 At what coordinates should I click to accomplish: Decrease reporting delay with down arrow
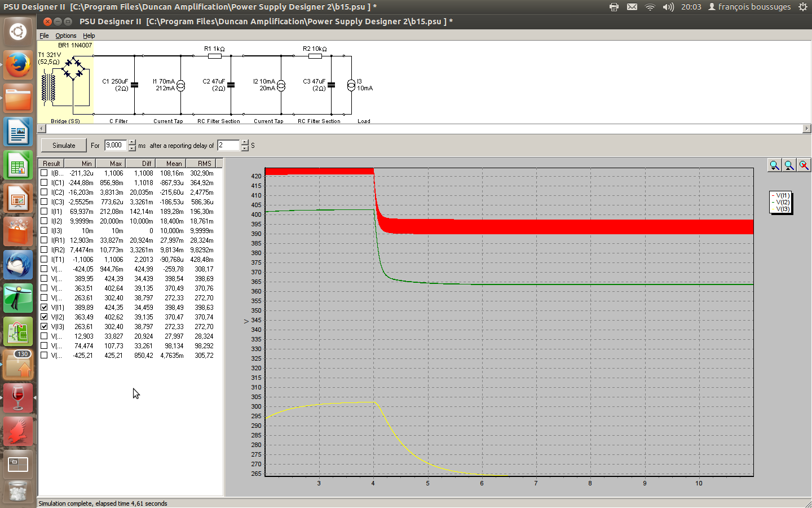point(245,148)
